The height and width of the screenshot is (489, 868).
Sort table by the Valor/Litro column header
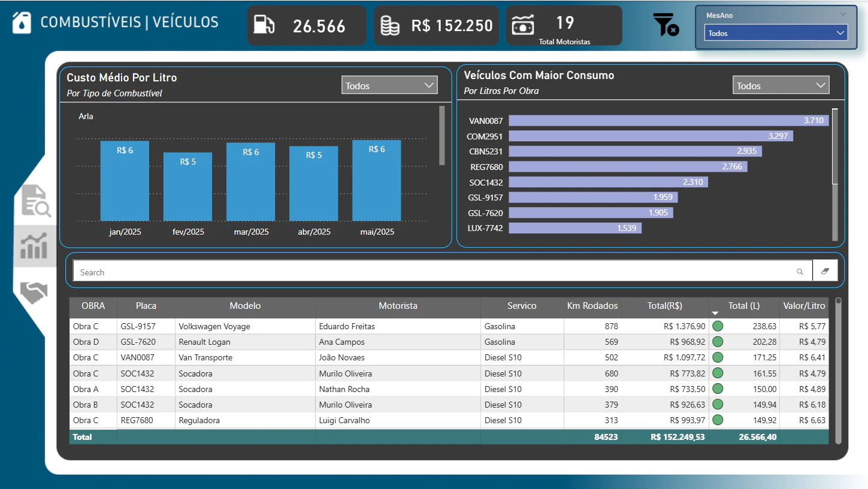804,306
